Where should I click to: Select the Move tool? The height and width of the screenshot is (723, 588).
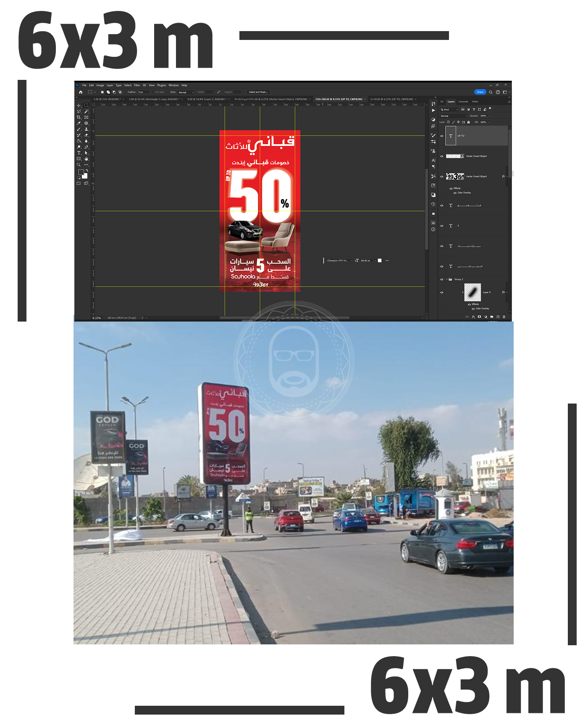coord(79,106)
